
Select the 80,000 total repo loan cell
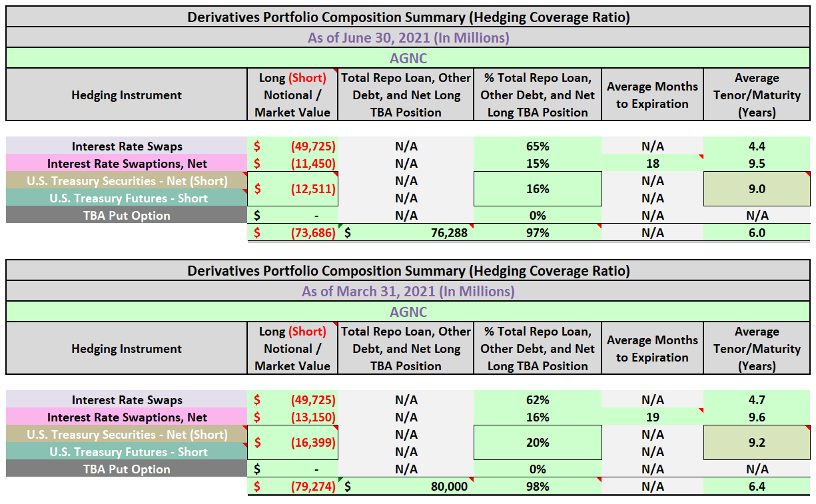coord(406,487)
